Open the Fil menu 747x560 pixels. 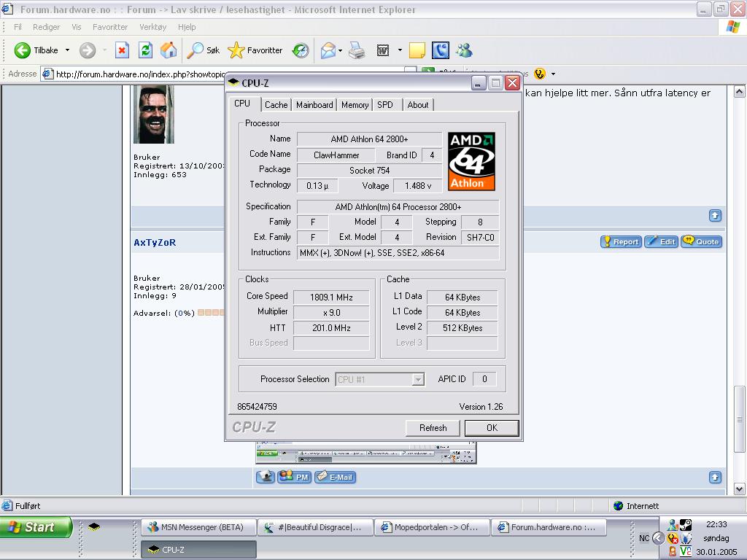pos(18,27)
